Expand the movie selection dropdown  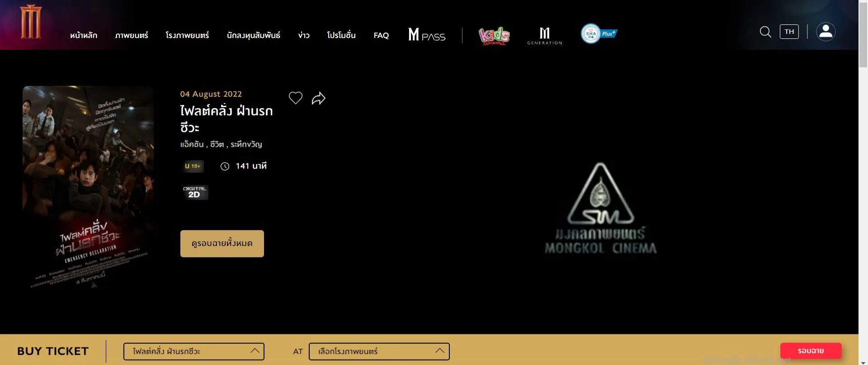click(x=194, y=351)
